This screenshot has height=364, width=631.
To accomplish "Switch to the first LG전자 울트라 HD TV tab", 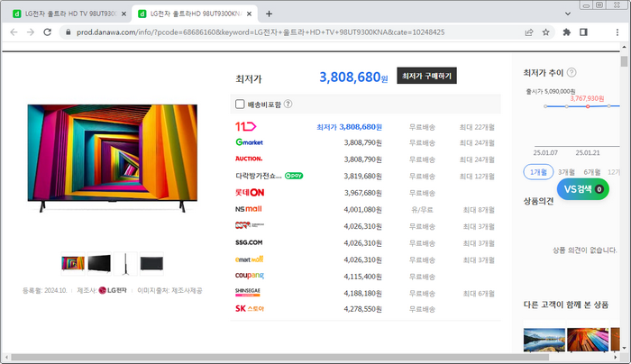I will coord(69,14).
